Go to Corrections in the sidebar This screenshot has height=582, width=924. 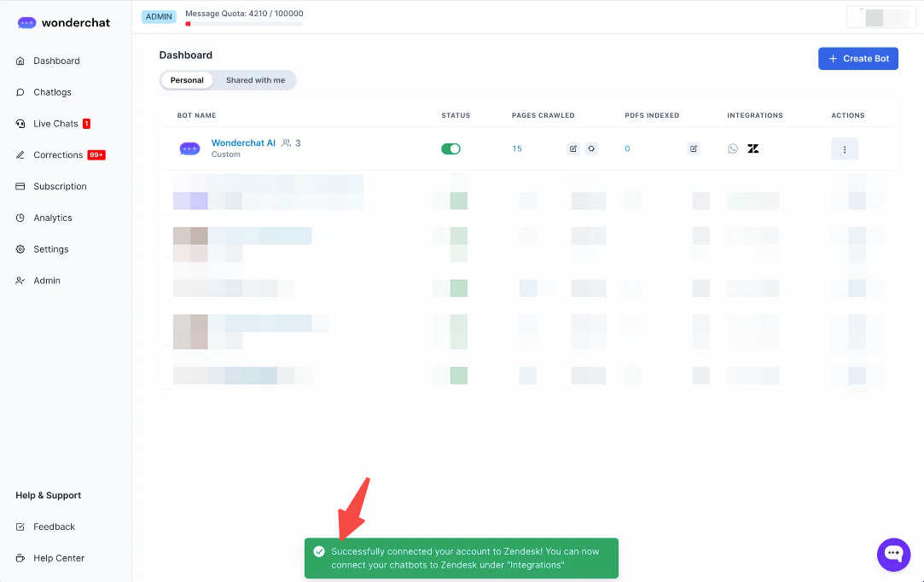[x=58, y=155]
